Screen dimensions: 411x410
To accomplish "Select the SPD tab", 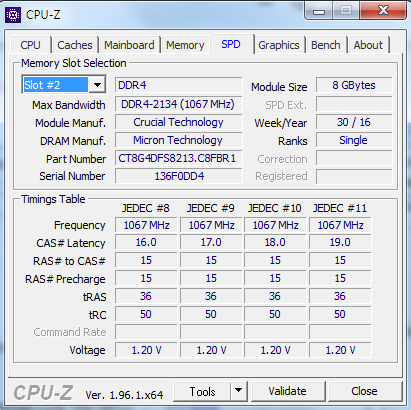I will pyautogui.click(x=231, y=44).
